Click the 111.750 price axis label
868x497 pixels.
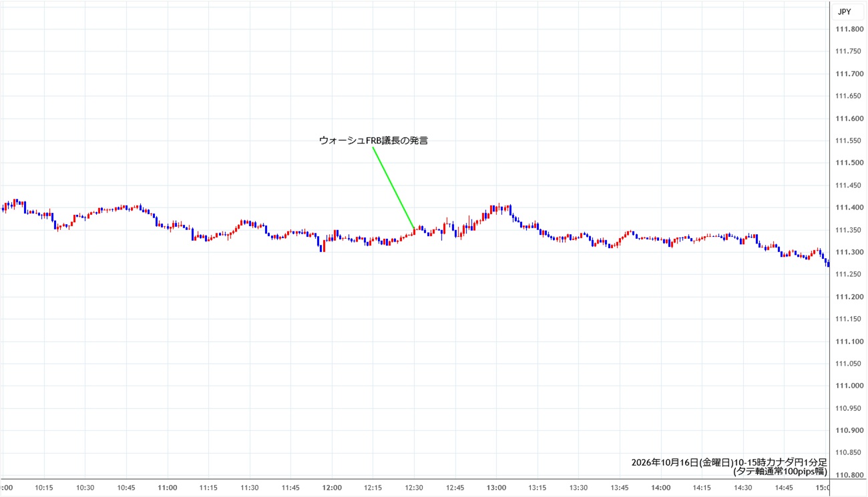pos(849,51)
